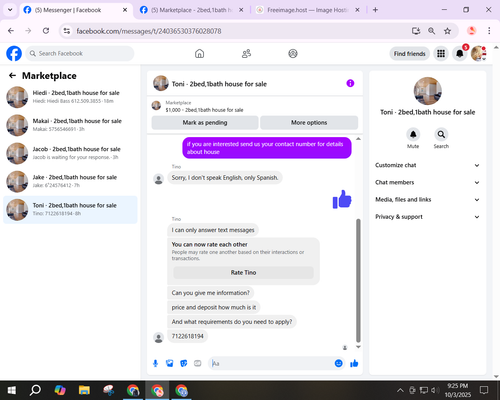Search in conversation magnifier icon
Viewport: 500px width, 400px height.
[x=441, y=135]
